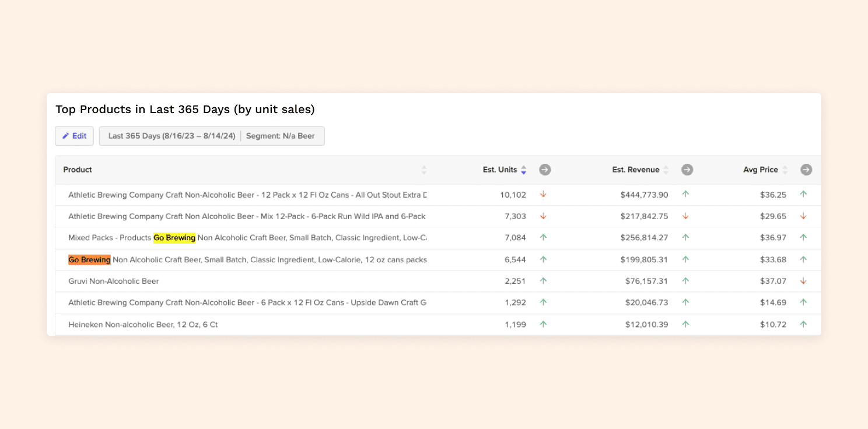Click the $444,773.90 revenue value

645,195
